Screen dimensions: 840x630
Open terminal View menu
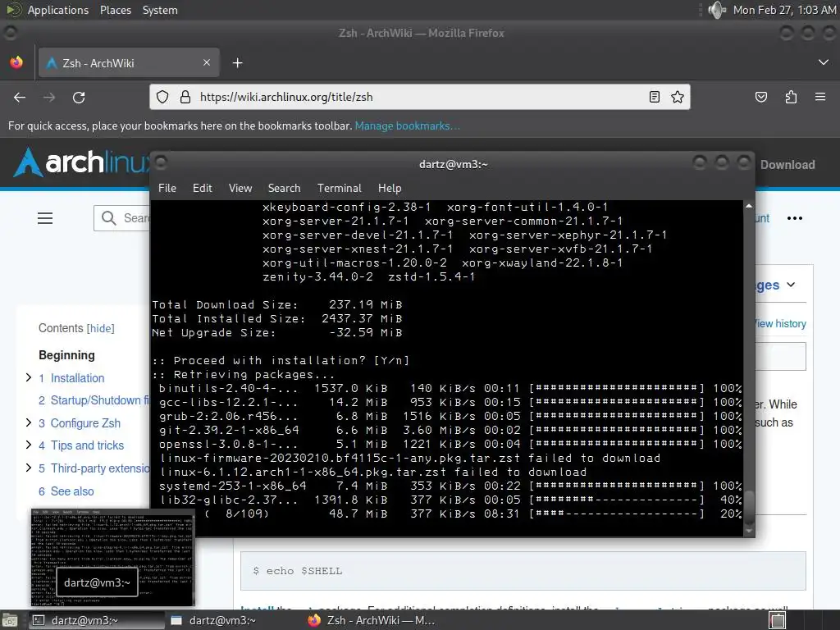240,188
